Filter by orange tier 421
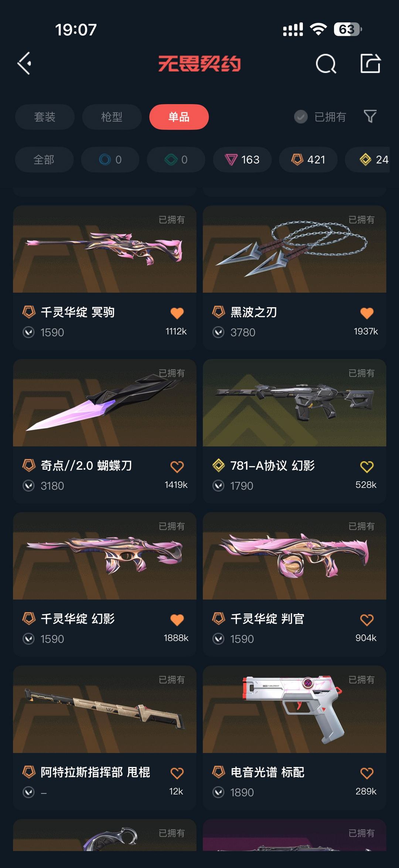 308,160
